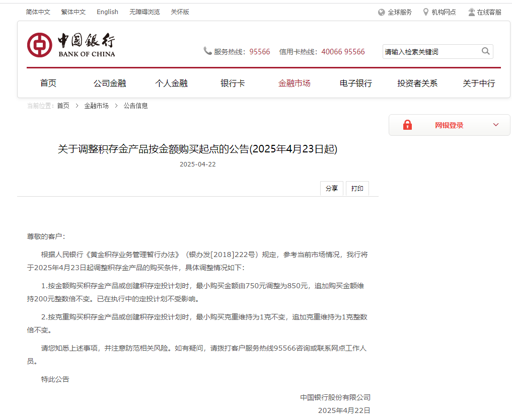Open the 关怀版 version
Image resolution: width=512 pixels, height=420 pixels.
click(180, 12)
